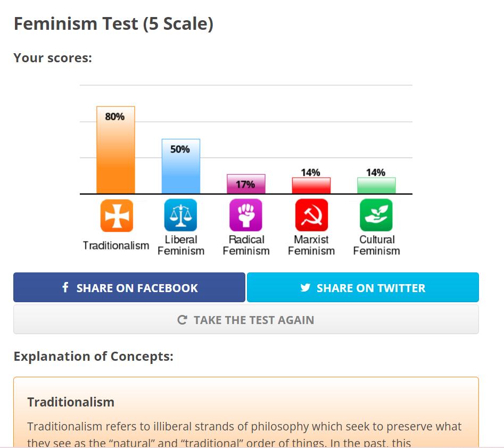Select the green 14% Cultural Feminism bar
The height and width of the screenshot is (448, 504).
[376, 186]
